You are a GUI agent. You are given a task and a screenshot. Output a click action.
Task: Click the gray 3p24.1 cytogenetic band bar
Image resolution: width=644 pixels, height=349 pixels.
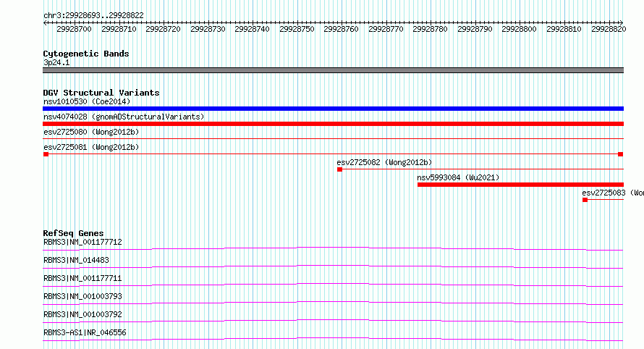(x=333, y=70)
